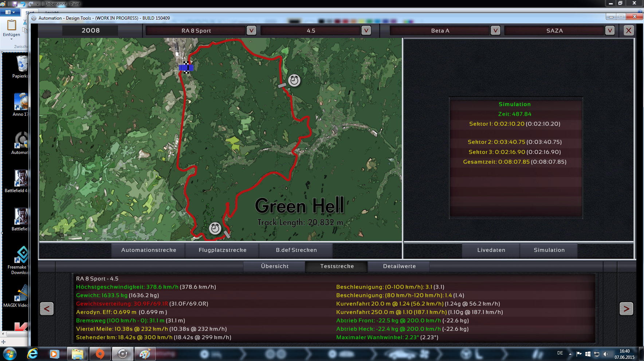Select the RA 8 Sport model field

click(196, 31)
